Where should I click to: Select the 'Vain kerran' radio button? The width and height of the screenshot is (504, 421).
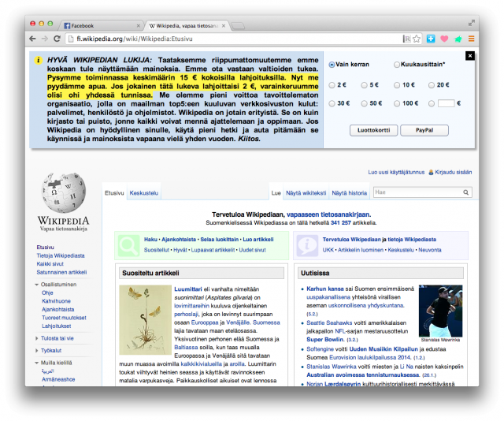click(332, 65)
